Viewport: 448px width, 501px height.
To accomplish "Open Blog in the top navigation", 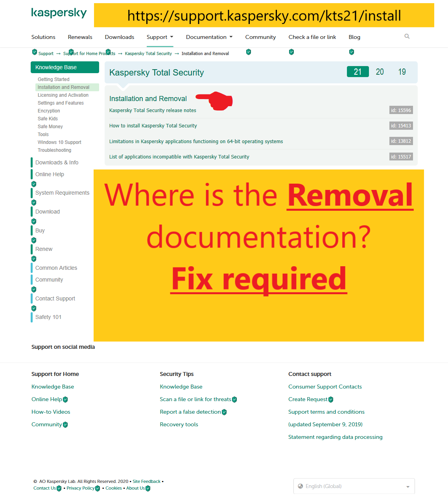I will pyautogui.click(x=354, y=37).
